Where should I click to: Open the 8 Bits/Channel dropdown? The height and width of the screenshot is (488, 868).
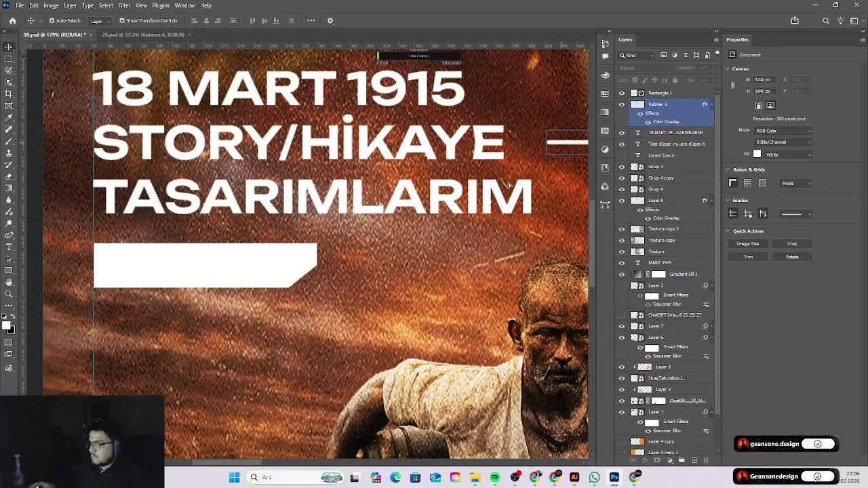(x=783, y=142)
